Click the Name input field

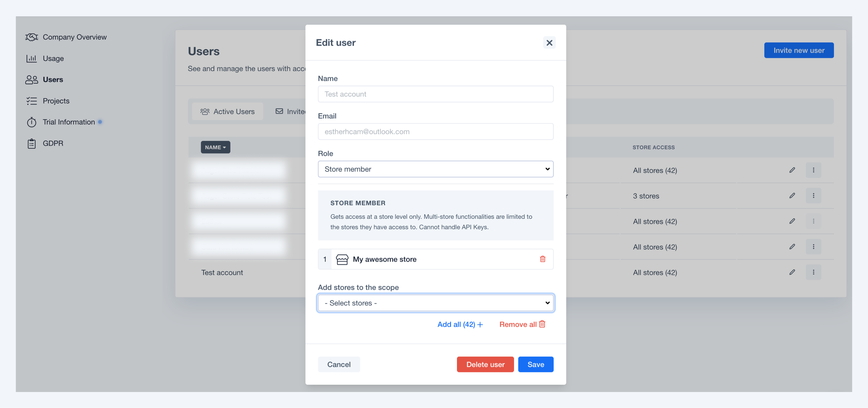(x=436, y=94)
